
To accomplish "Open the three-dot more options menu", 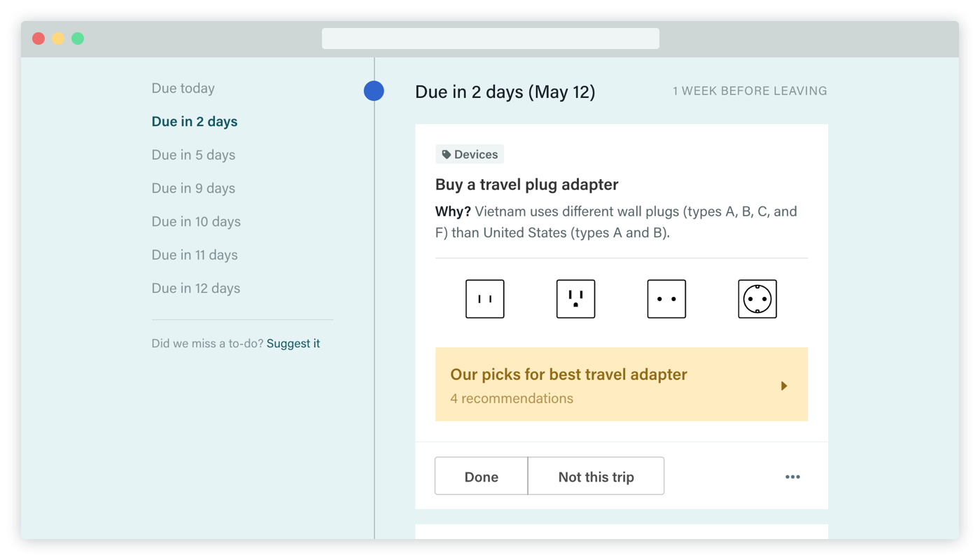I will click(792, 477).
